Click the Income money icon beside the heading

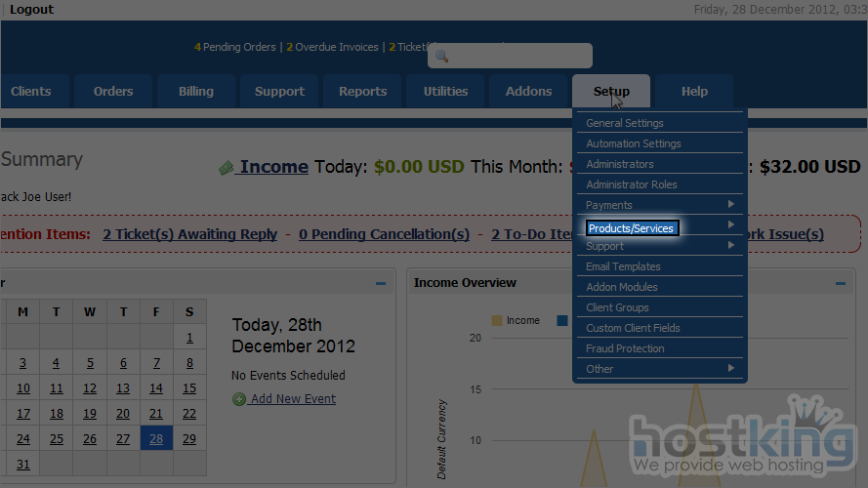227,168
